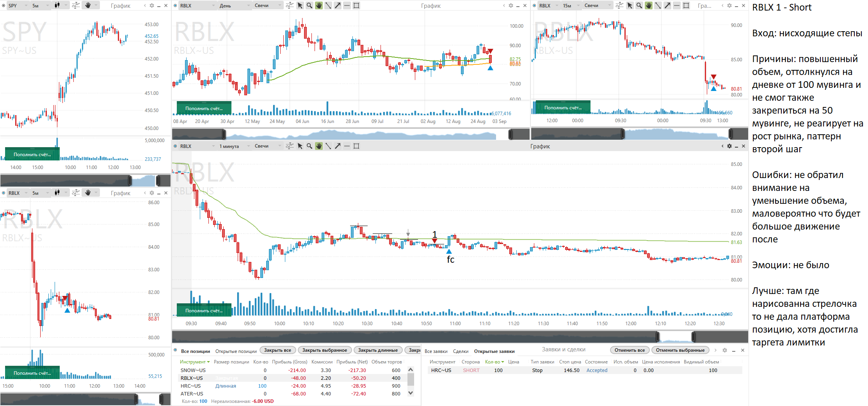This screenshot has width=868, height=406.
Task: Select the rectangle tool on RBLX 1-minute chart
Action: pos(356,146)
